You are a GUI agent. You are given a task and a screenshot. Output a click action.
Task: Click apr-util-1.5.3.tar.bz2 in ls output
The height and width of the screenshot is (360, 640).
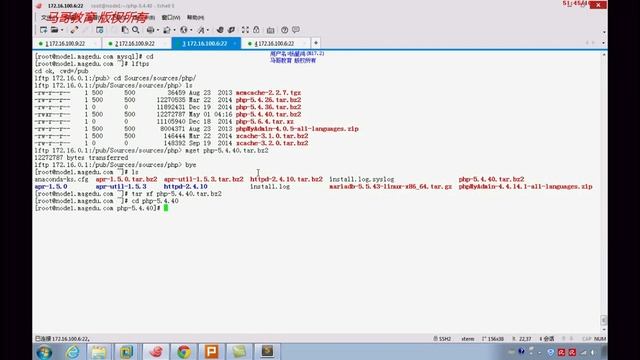(204, 179)
